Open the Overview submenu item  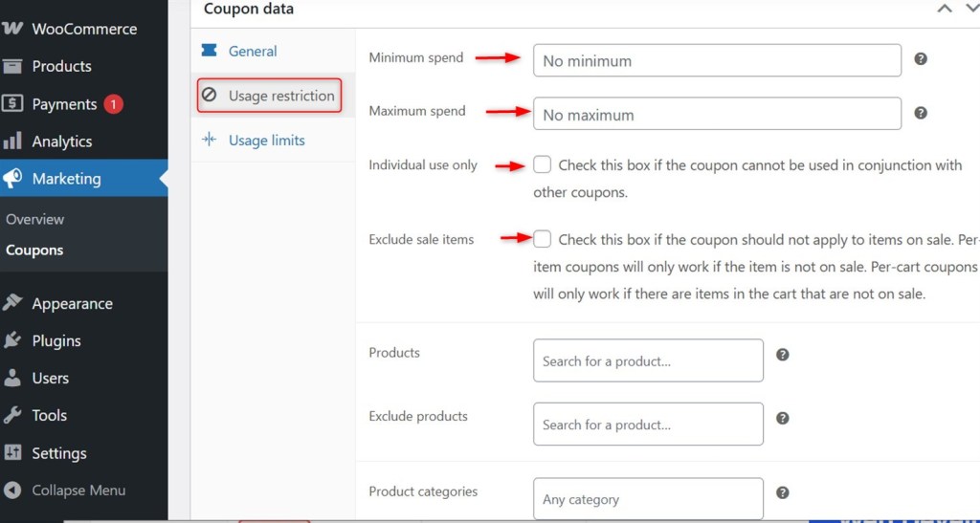coord(35,220)
